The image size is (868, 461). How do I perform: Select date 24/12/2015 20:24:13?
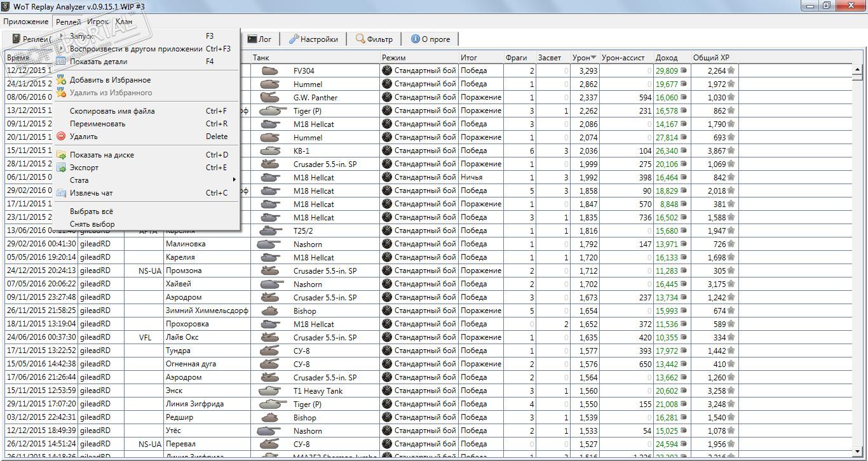(x=41, y=271)
